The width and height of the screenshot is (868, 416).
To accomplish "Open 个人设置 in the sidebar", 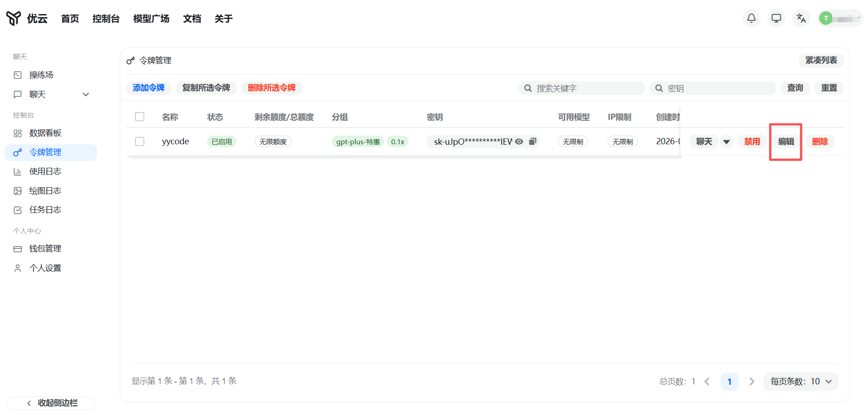I will [x=51, y=268].
